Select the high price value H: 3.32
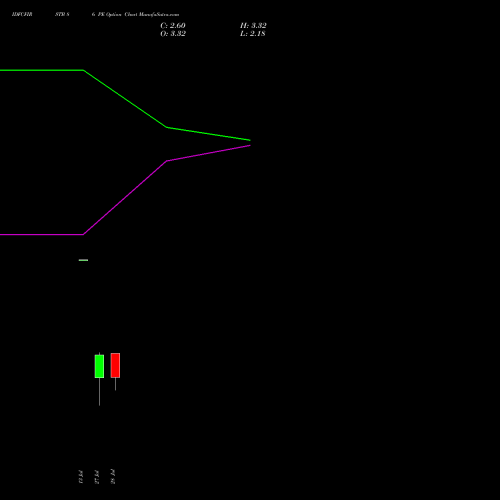The width and height of the screenshot is (500, 500). (x=253, y=26)
